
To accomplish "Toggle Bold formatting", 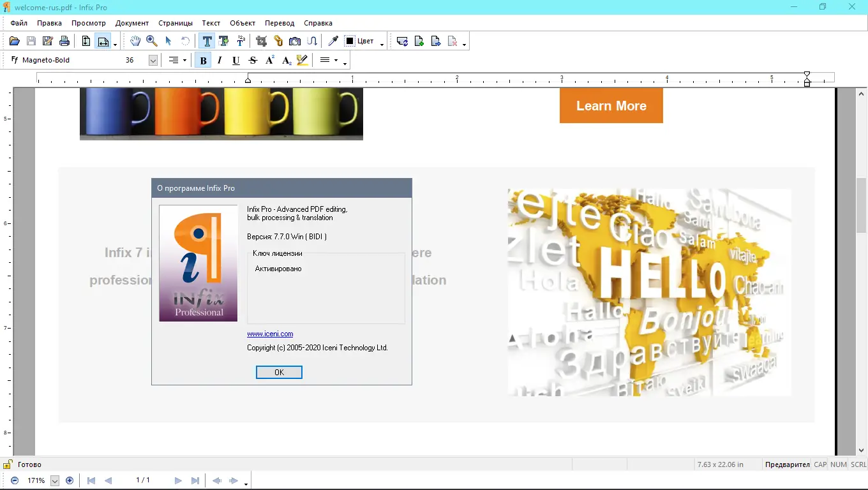I will [x=203, y=61].
